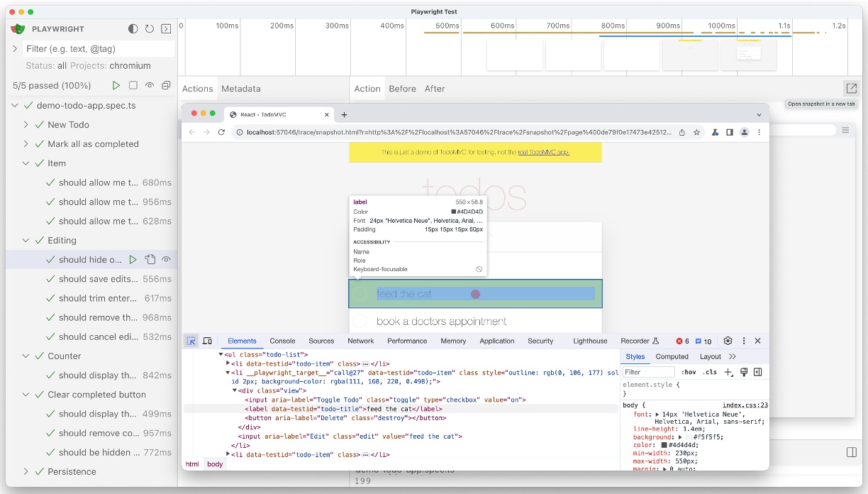Expand the filter options chevron

(x=15, y=48)
